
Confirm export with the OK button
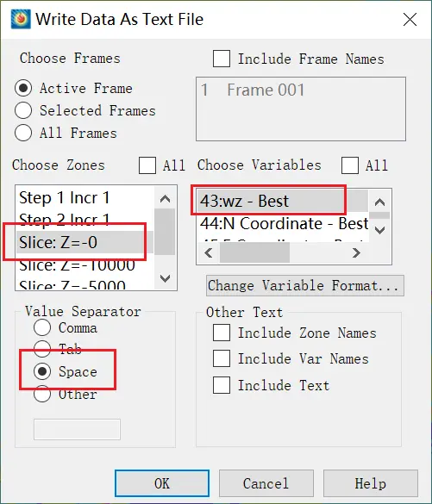tap(162, 483)
